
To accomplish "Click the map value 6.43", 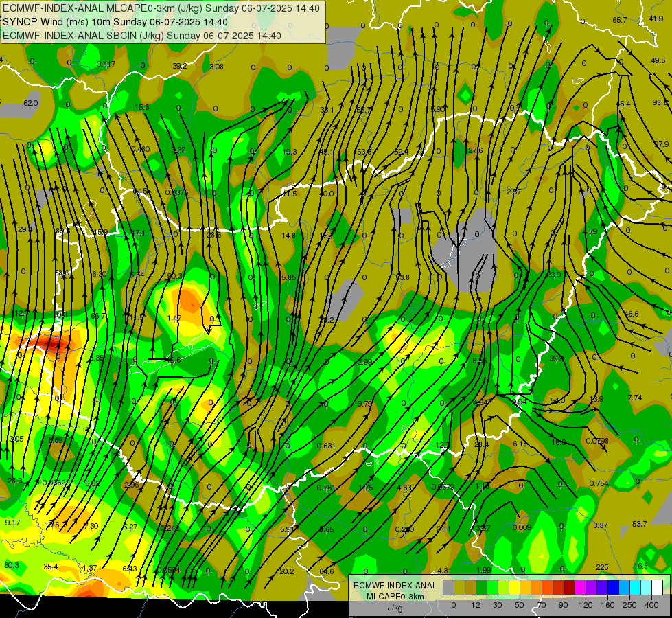I will tap(130, 569).
